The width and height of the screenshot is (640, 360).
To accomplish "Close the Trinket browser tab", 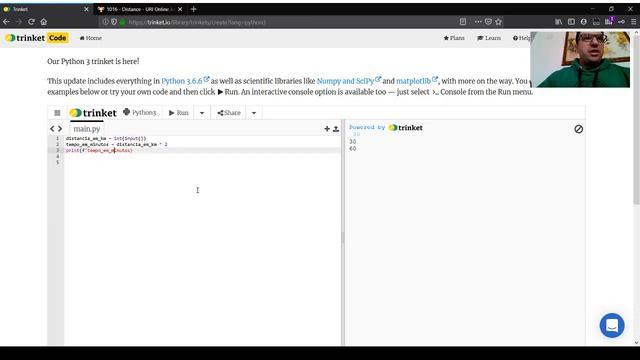I will pyautogui.click(x=86, y=9).
